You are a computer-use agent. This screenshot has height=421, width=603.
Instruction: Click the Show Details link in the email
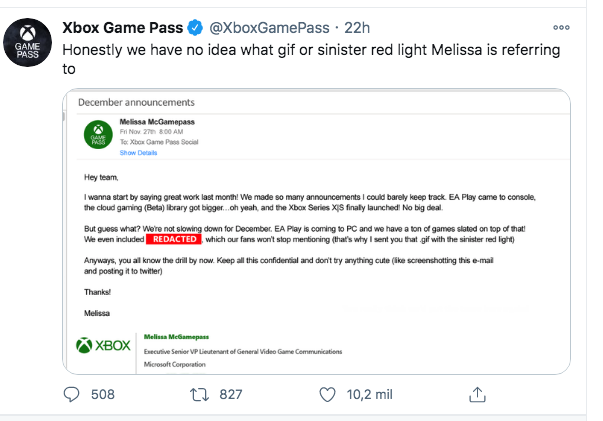point(138,153)
